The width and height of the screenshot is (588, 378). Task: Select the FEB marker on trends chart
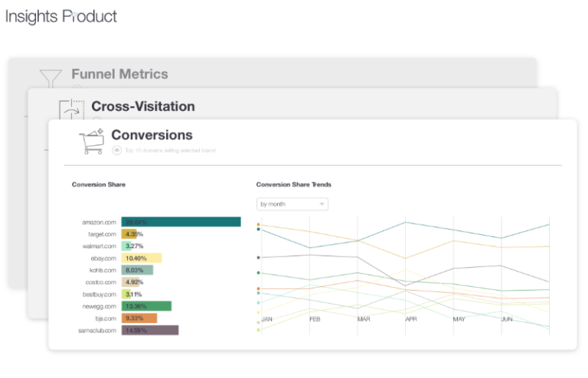(x=315, y=319)
